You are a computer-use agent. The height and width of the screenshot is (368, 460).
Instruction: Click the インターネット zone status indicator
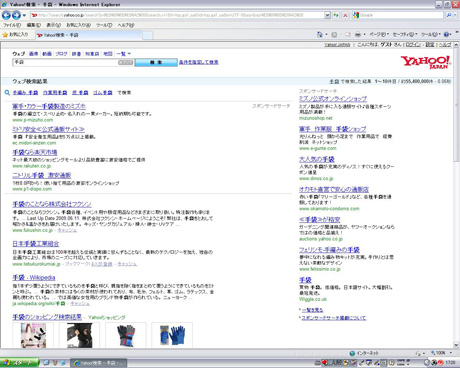click(x=364, y=353)
